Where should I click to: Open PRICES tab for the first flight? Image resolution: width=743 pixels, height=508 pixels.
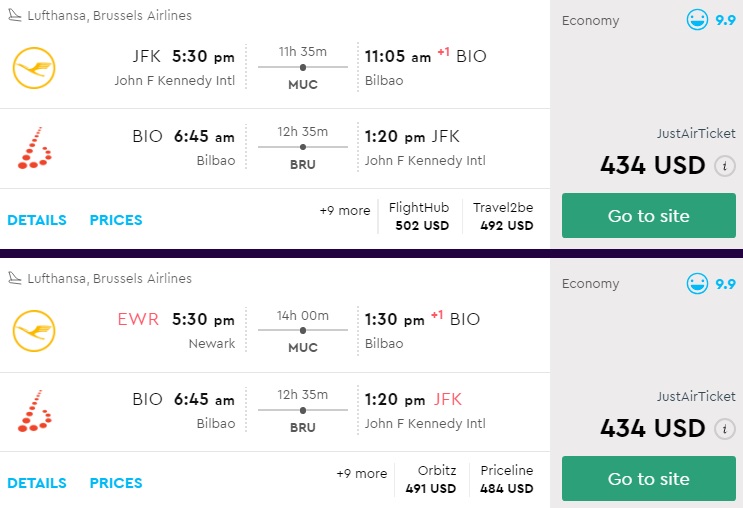116,220
